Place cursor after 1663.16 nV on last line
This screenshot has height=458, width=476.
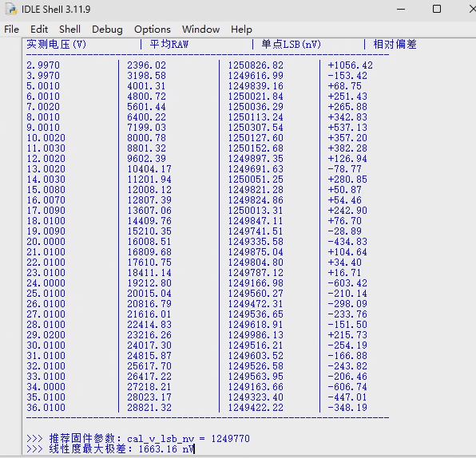194,449
